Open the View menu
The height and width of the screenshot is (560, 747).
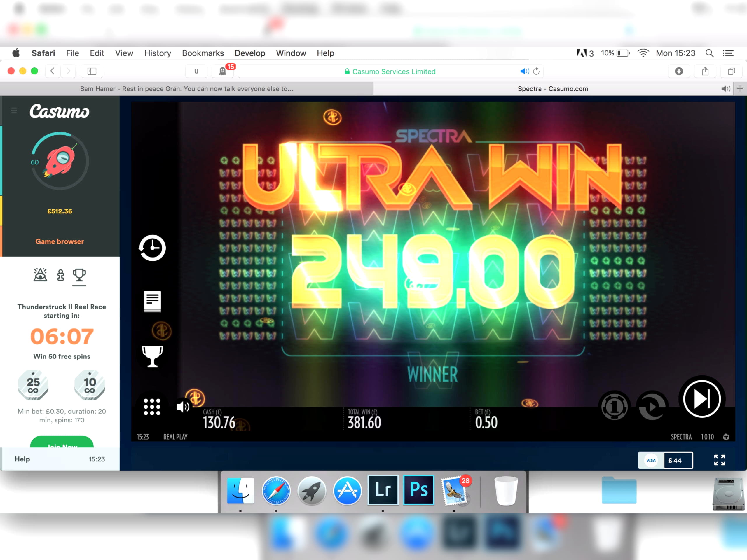124,53
